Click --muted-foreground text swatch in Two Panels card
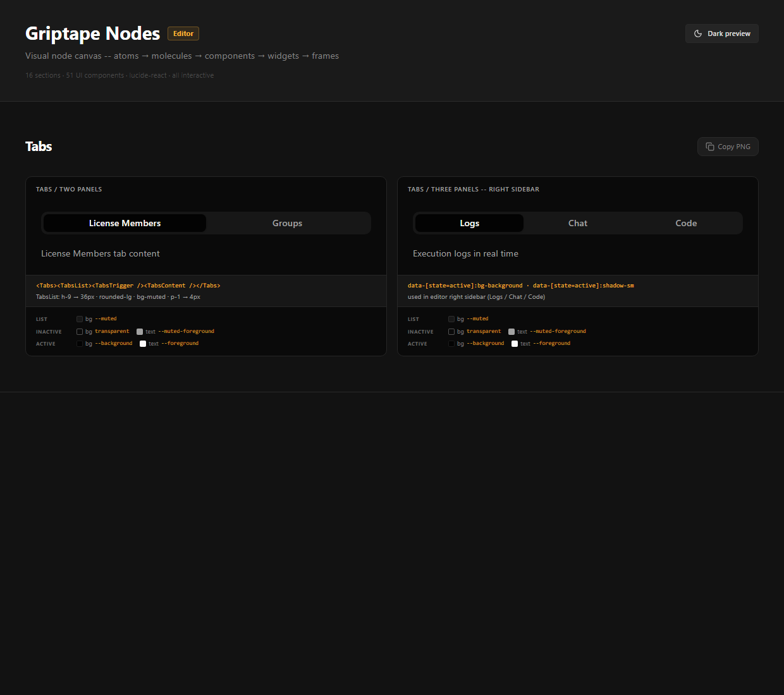Screen dimensions: 784x695 click(x=140, y=332)
